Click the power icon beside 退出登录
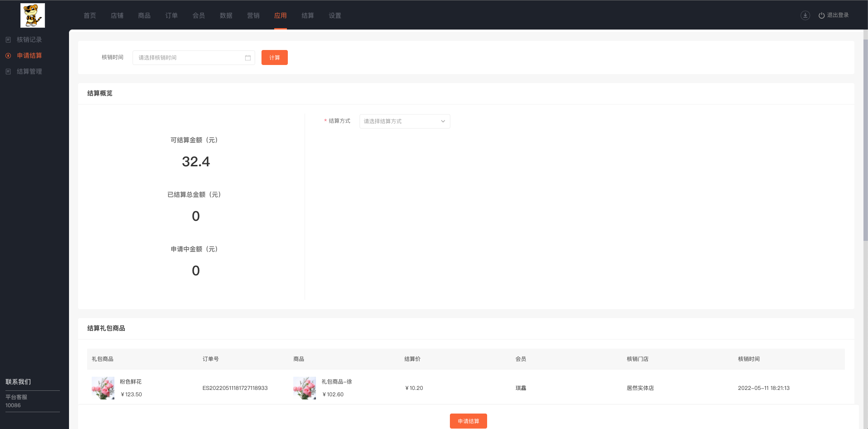 pyautogui.click(x=821, y=15)
